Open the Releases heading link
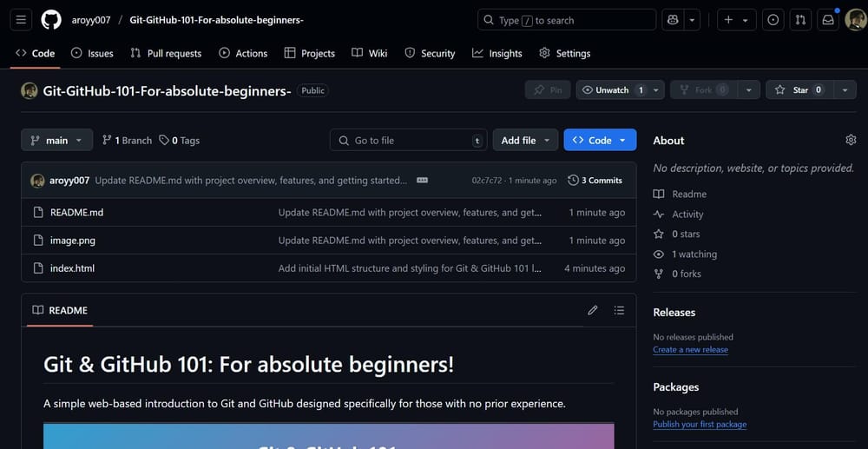 click(x=674, y=313)
